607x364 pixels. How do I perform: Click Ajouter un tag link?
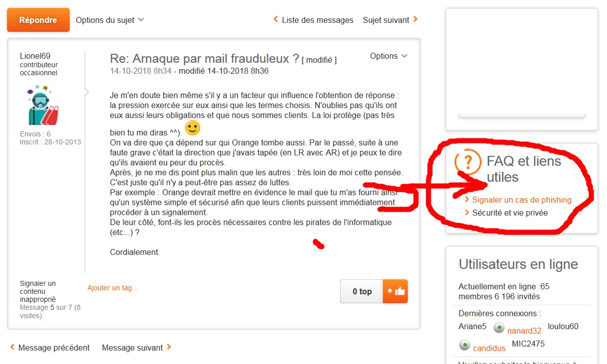tap(113, 288)
